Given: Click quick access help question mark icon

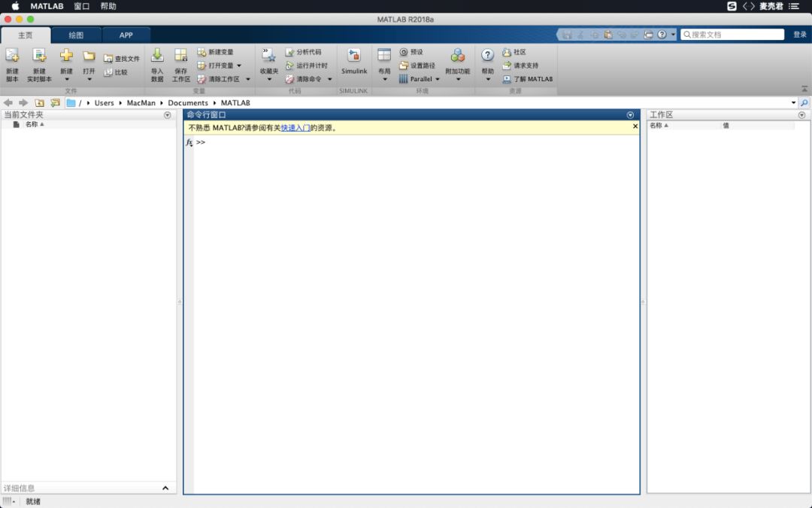Looking at the screenshot, I should click(662, 35).
